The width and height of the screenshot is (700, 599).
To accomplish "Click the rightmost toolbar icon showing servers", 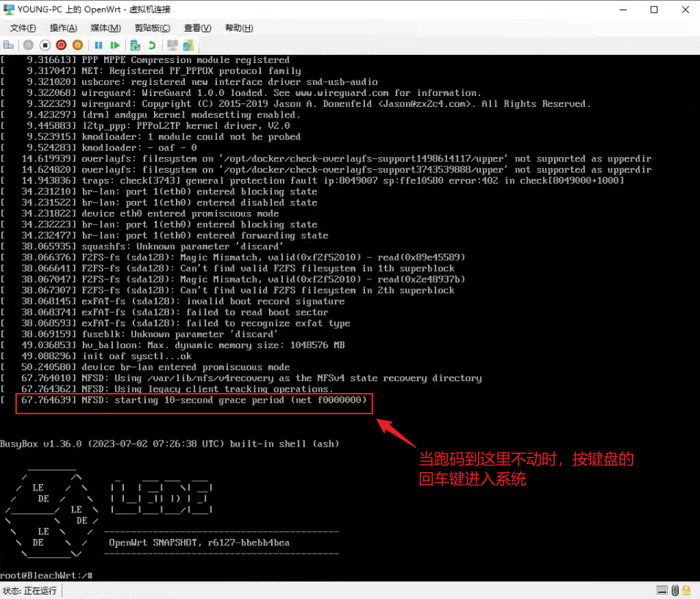I will (x=189, y=45).
